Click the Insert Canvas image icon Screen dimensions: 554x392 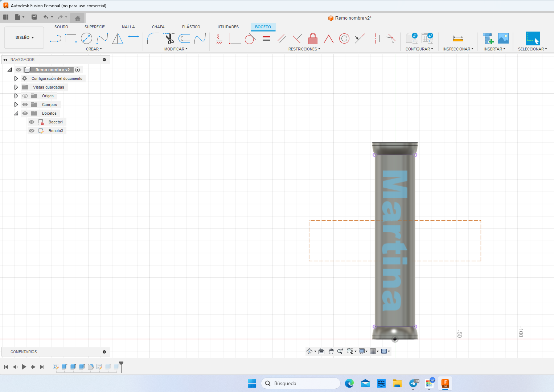[503, 38]
